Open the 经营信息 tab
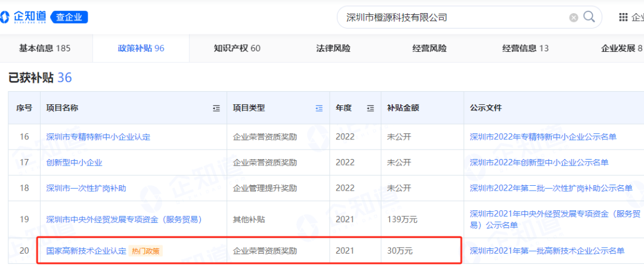The width and height of the screenshot is (644, 265). tap(525, 48)
